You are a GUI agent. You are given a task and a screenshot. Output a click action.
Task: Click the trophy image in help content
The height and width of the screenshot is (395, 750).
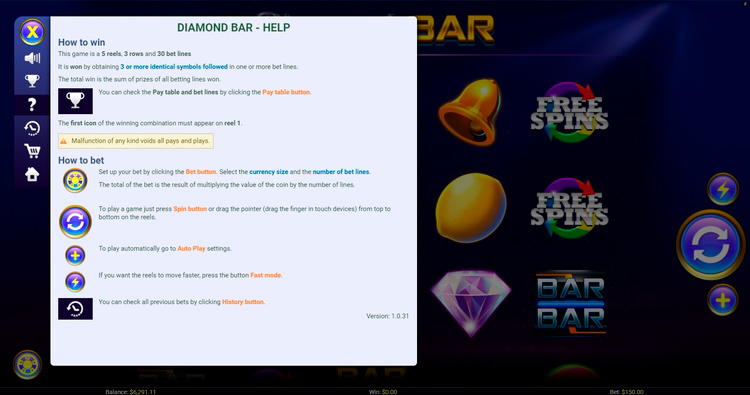tap(76, 101)
